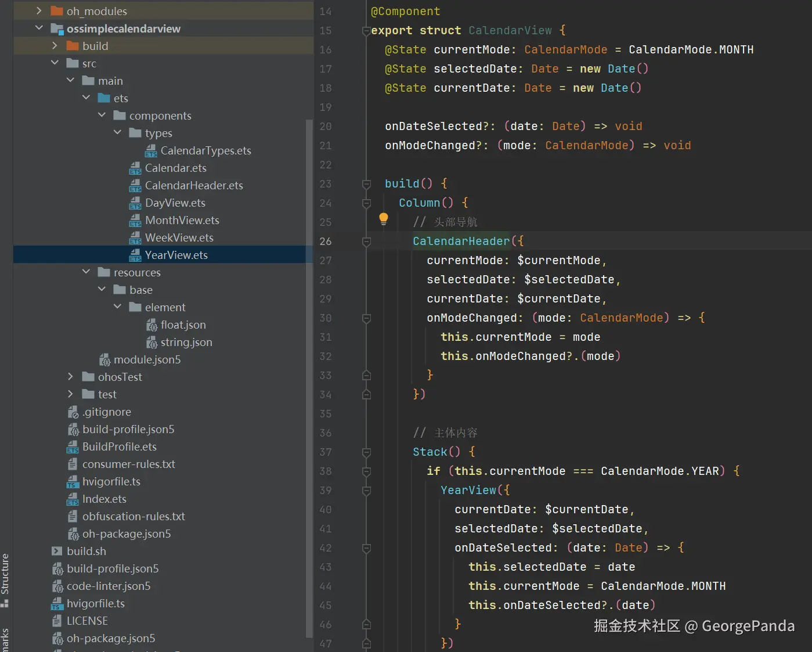Viewport: 812px width, 652px height.
Task: Click the module.json5 file icon
Action: [104, 360]
